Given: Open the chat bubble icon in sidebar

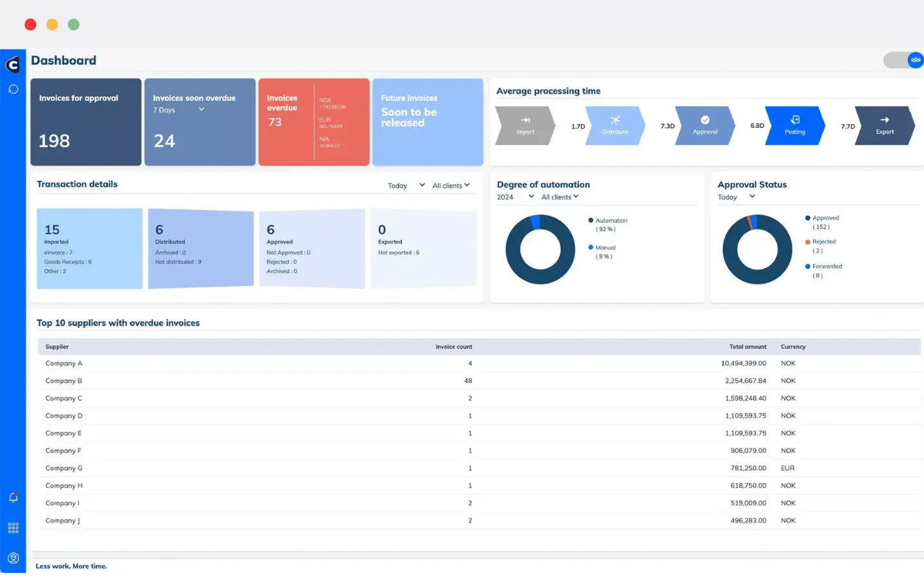Looking at the screenshot, I should [x=13, y=89].
